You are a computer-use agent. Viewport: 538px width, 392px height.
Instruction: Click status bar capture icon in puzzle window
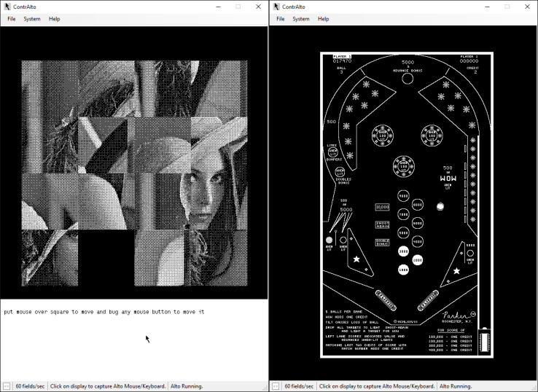click(x=7, y=386)
